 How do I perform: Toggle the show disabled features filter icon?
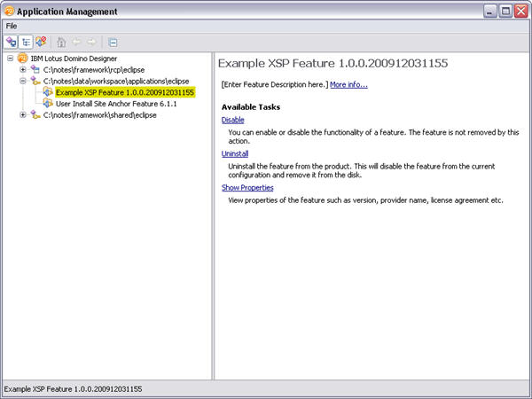click(41, 42)
